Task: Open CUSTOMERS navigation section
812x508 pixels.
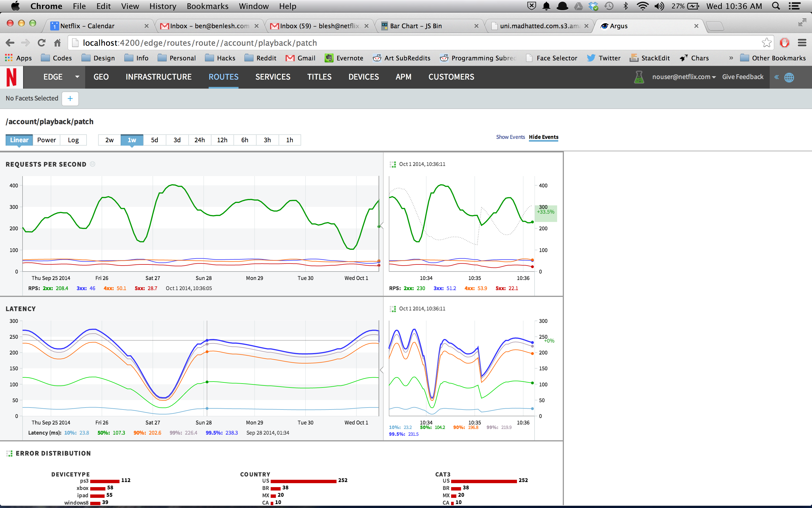Action: pyautogui.click(x=451, y=77)
